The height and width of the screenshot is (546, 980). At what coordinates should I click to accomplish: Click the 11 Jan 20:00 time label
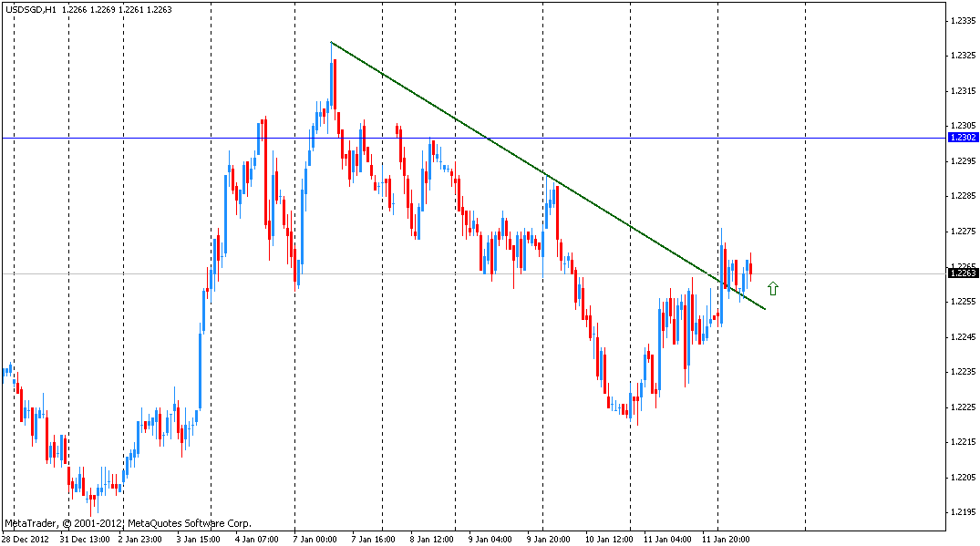coord(726,539)
